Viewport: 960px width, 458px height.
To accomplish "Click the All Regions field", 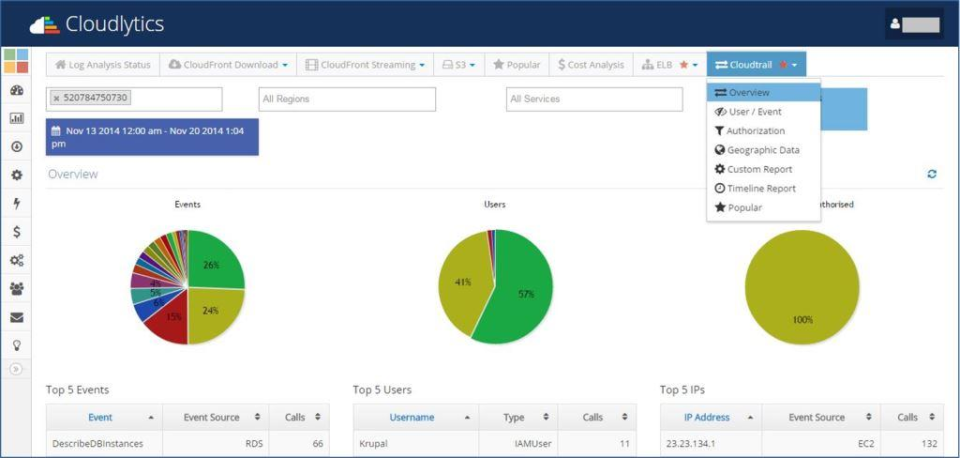I will point(347,99).
